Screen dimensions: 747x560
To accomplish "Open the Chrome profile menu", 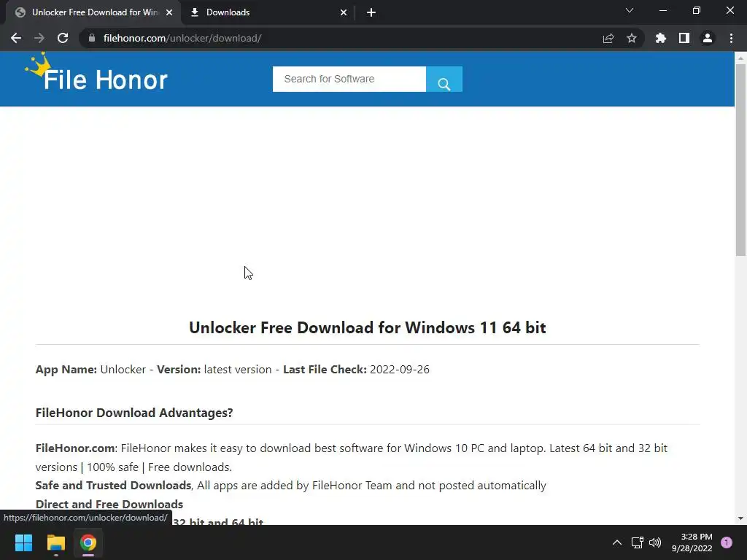I will (707, 38).
